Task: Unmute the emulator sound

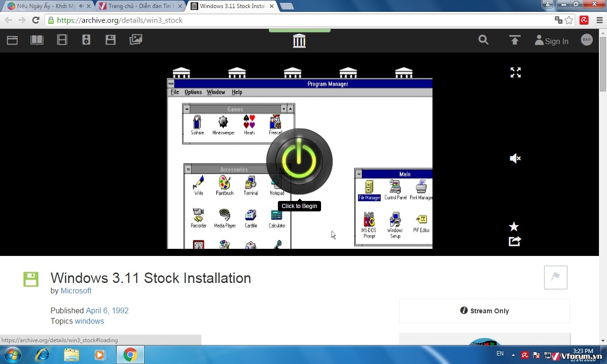Action: (515, 158)
